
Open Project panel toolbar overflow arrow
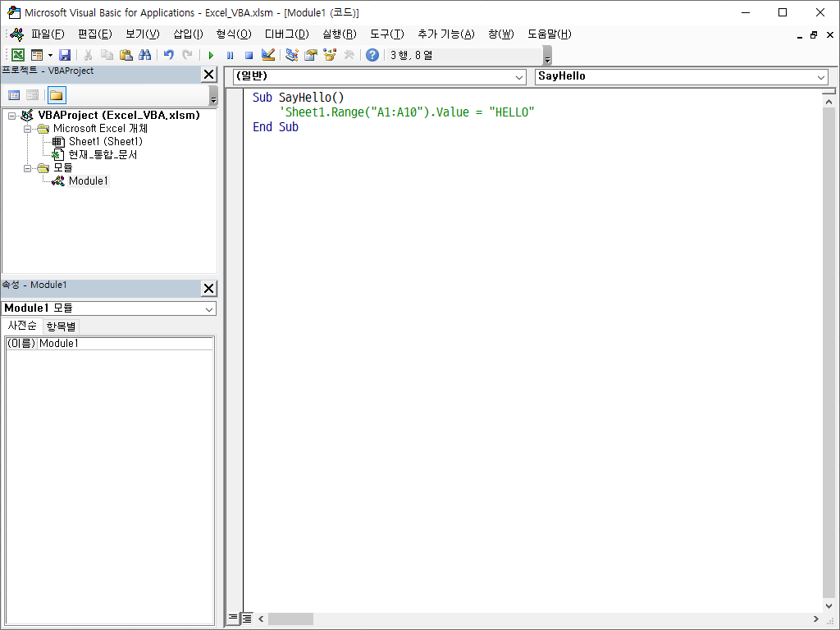point(213,95)
